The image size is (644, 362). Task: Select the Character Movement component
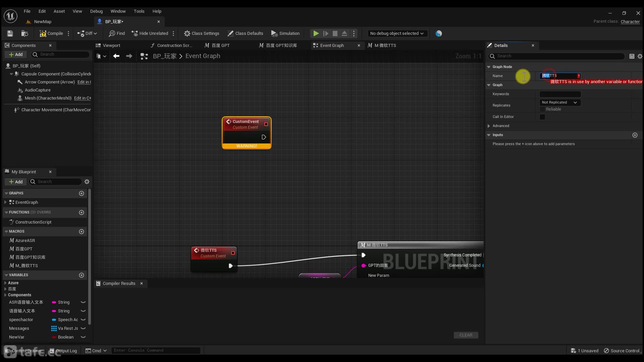point(53,110)
